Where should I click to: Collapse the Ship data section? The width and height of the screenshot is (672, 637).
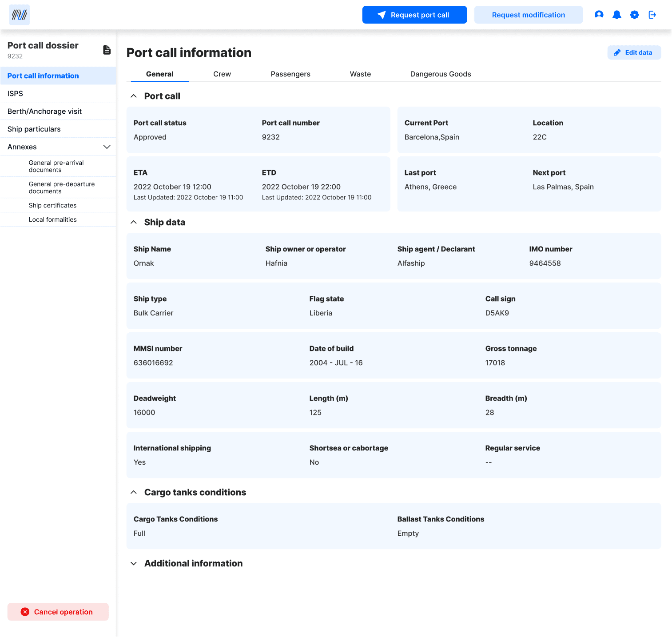tap(133, 222)
